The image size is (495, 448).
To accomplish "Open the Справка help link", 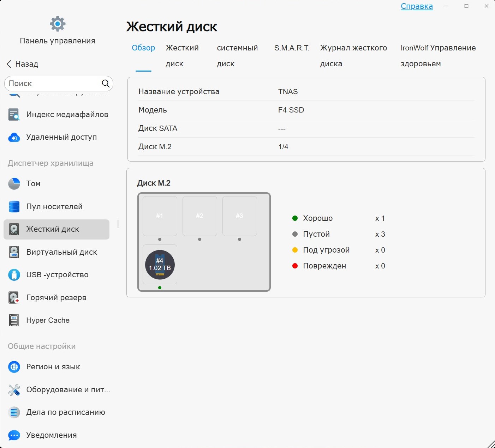I will pos(417,6).
